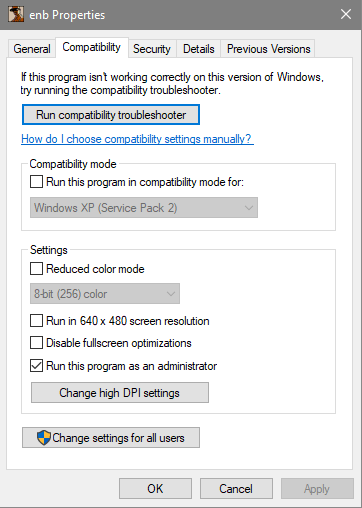Image resolution: width=362 pixels, height=508 pixels.
Task: Switch to the General tab
Action: tap(32, 49)
